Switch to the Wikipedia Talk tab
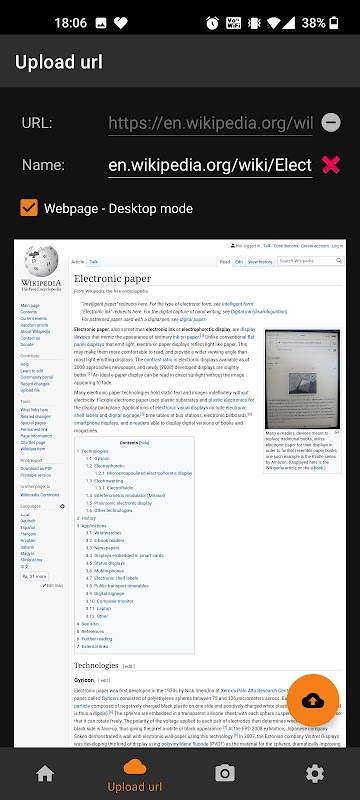 pyautogui.click(x=94, y=262)
